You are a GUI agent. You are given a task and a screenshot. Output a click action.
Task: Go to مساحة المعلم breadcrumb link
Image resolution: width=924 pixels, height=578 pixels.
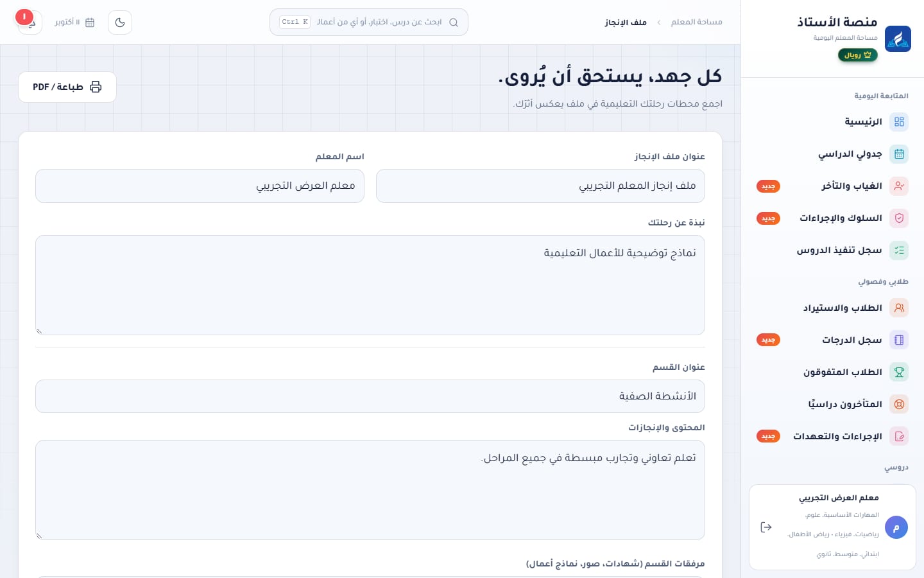696,22
